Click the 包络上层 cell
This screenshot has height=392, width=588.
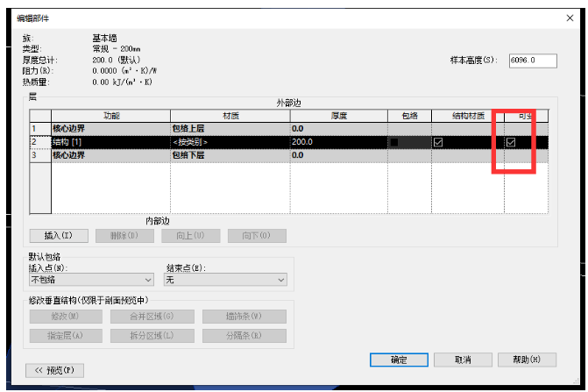230,129
